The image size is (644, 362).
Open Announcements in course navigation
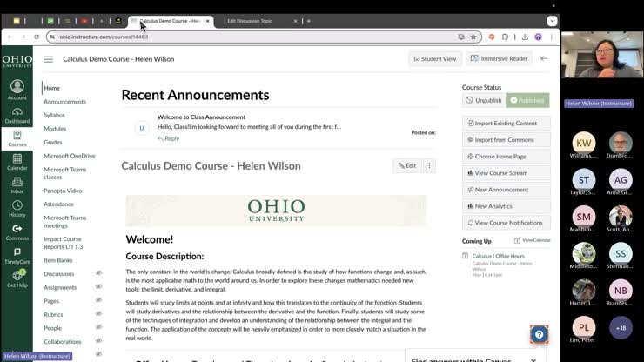click(65, 102)
